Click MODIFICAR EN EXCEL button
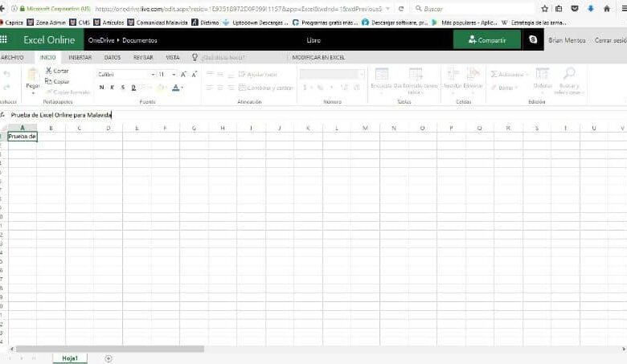Image resolution: width=627 pixels, height=364 pixels. [318, 58]
